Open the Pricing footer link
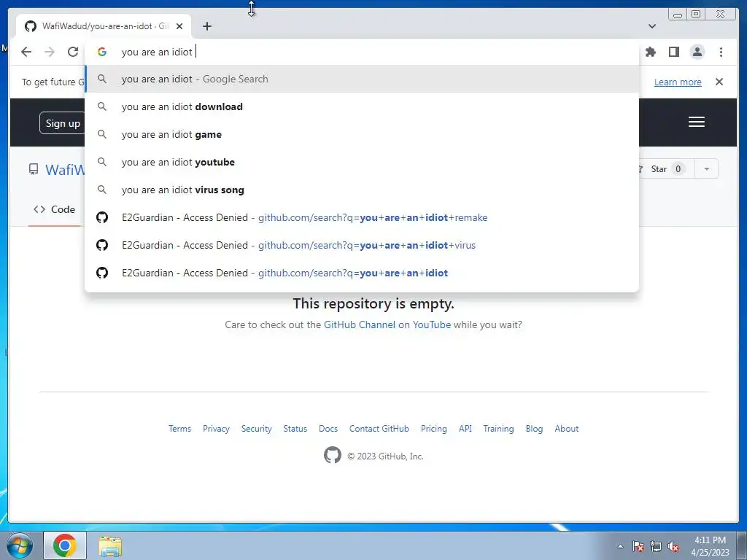 [x=434, y=429]
